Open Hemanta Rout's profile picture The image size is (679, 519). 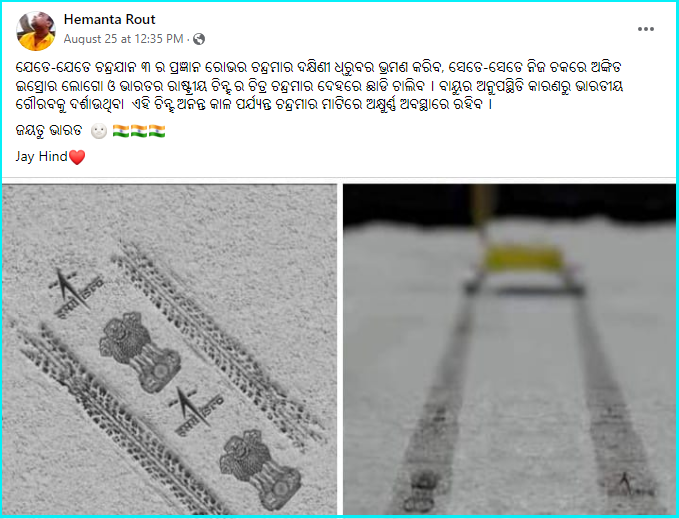point(36,31)
